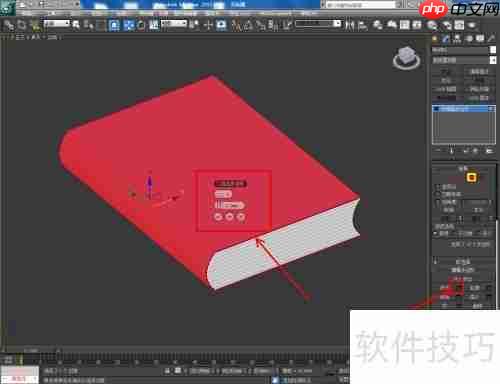The width and height of the screenshot is (500, 384).
Task: Click the settings box highlighted by red marker
Action: click(459, 288)
